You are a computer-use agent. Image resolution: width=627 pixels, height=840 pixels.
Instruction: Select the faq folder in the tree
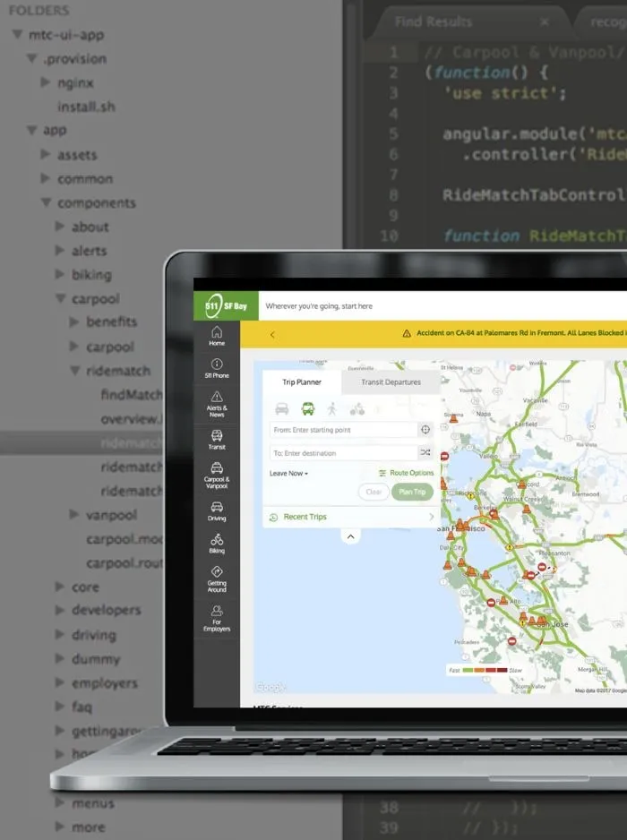click(82, 707)
